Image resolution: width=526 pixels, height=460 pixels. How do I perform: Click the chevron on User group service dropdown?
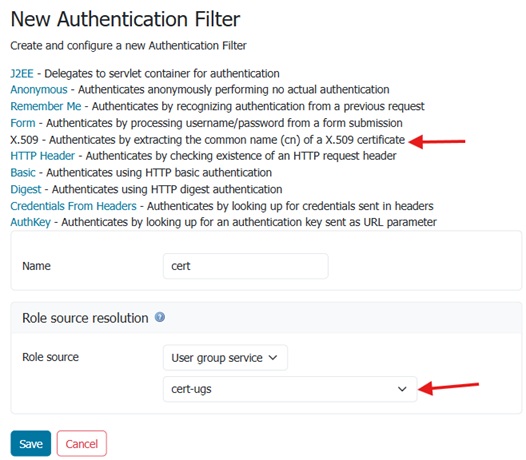tap(273, 358)
